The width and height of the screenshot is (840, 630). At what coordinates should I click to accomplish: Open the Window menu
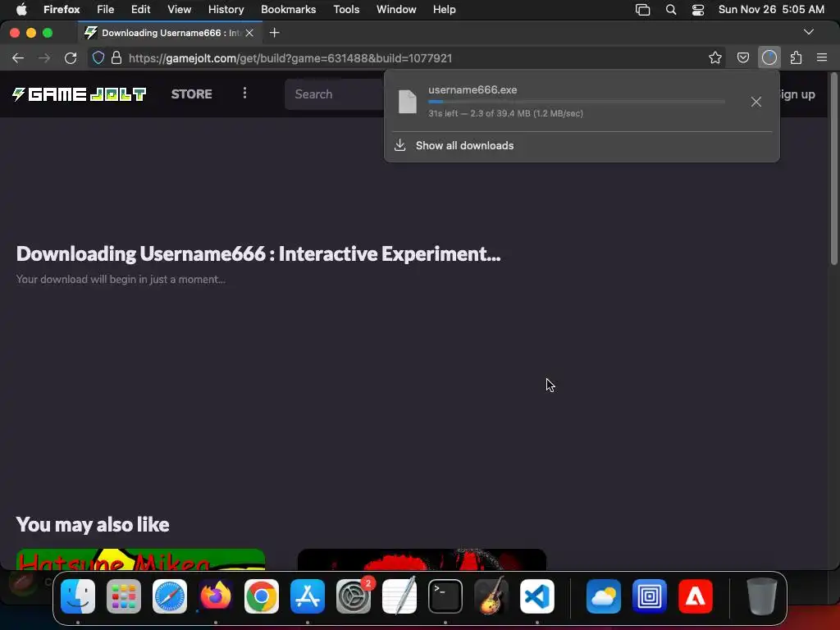(x=396, y=9)
